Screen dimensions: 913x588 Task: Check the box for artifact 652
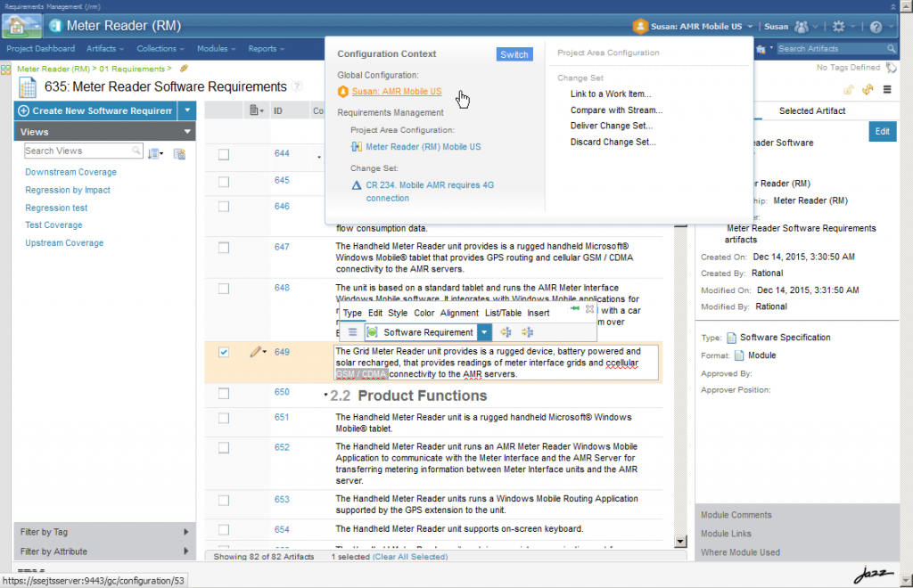point(224,448)
